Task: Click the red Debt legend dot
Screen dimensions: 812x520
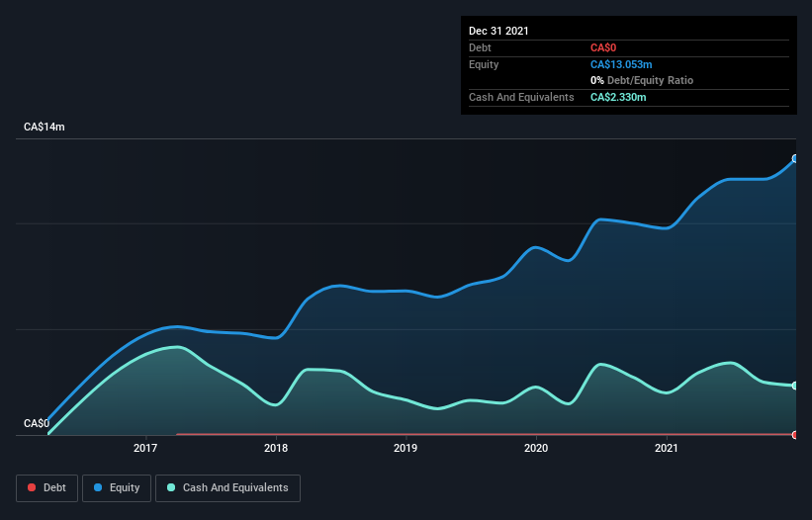Action: [x=33, y=487]
